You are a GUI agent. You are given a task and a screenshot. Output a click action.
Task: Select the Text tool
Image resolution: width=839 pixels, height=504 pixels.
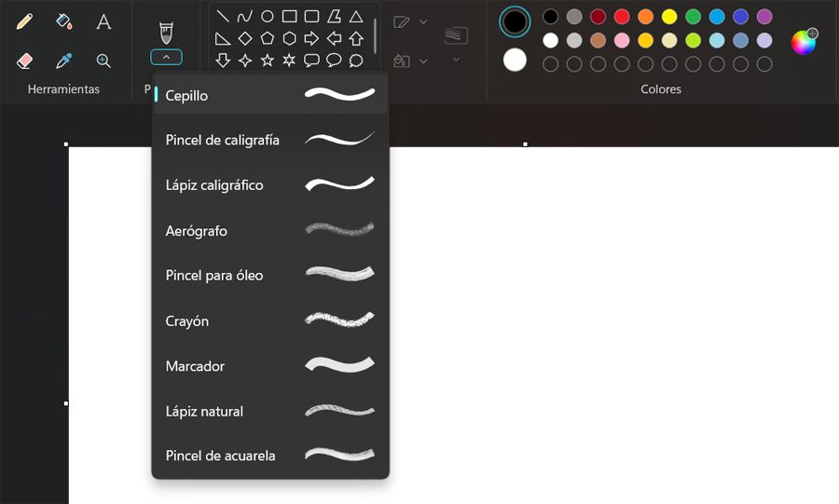[103, 21]
